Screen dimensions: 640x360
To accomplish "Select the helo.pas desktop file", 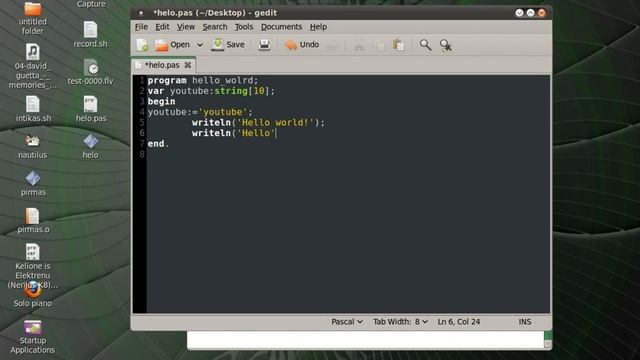I will pyautogui.click(x=91, y=109).
